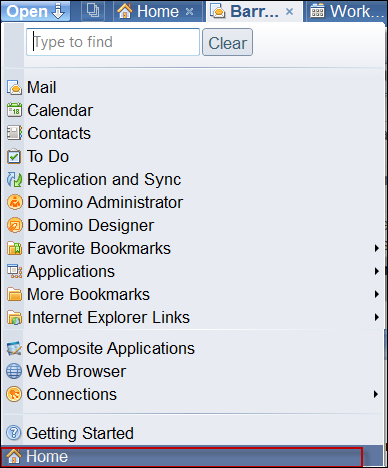This screenshot has height=468, width=388.
Task: Expand the Connections submenu arrow
Action: click(x=376, y=394)
